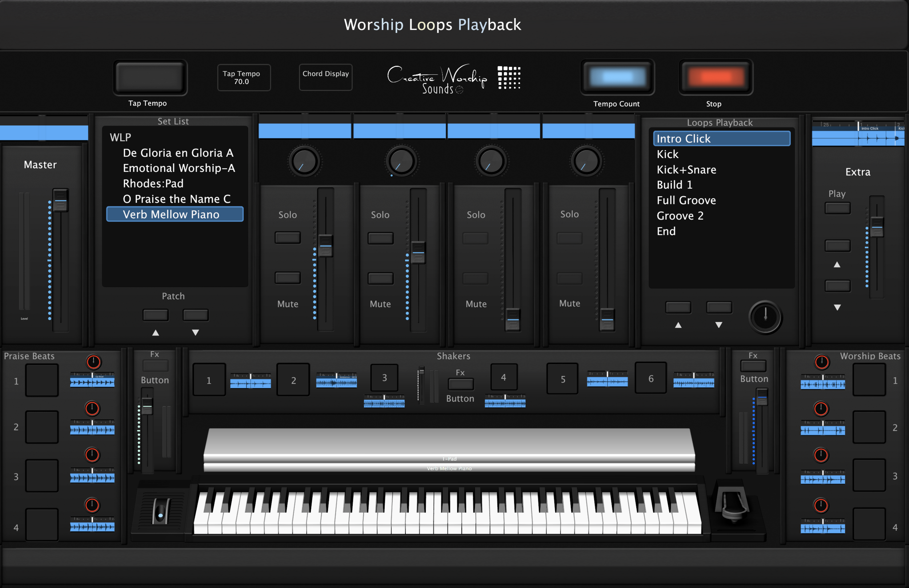Click Worship Beats pad 4
Image resolution: width=909 pixels, height=588 pixels.
point(869,524)
